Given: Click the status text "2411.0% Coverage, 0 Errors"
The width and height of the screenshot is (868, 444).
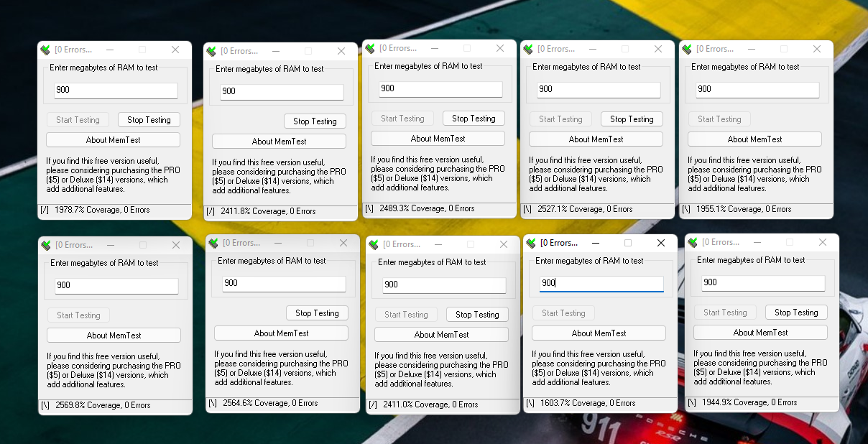Looking at the screenshot, I should click(430, 404).
